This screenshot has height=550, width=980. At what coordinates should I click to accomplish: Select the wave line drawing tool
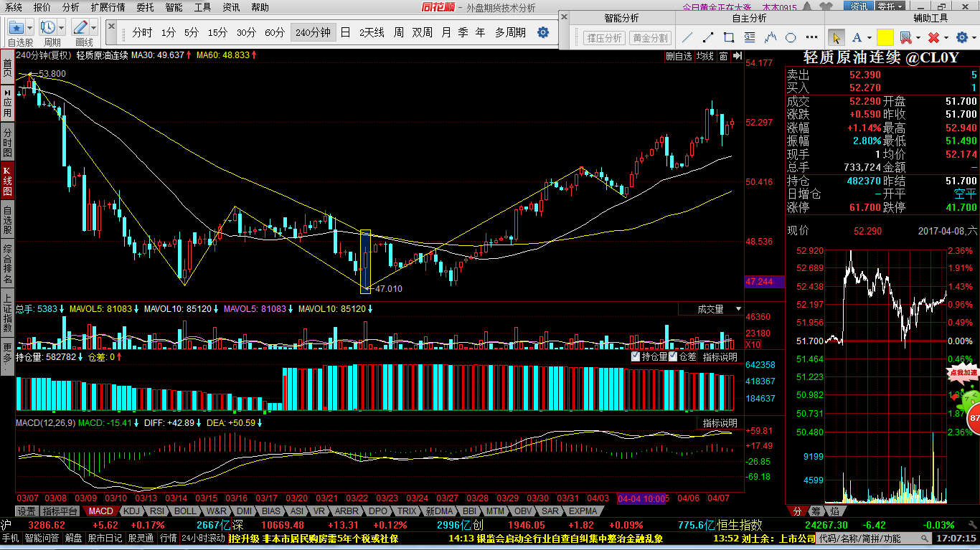tap(771, 37)
